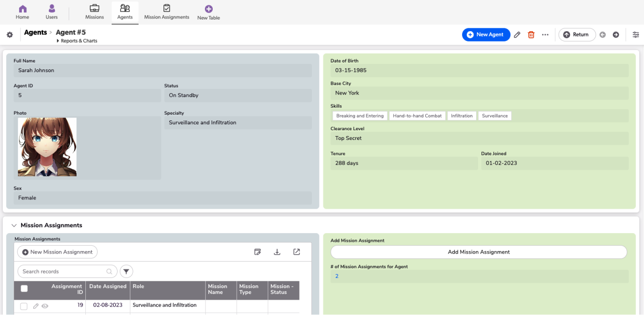Click the New Agent button

(486, 35)
